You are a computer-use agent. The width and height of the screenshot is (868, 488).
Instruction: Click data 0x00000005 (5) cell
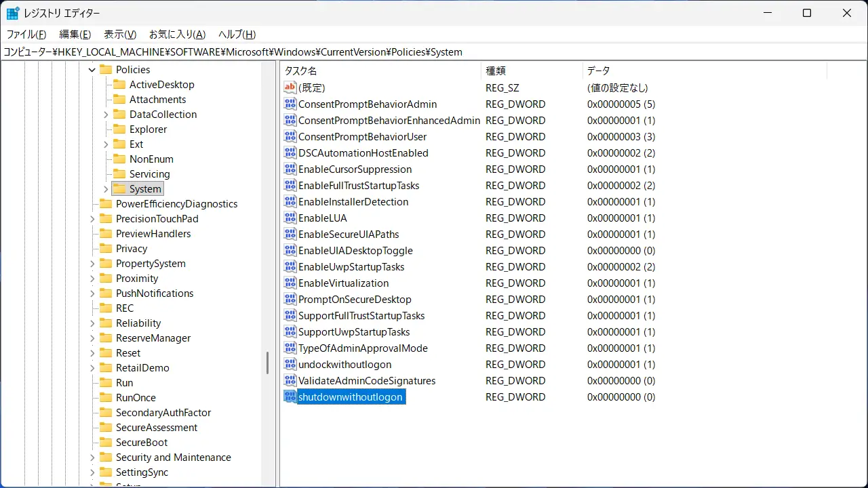coord(621,104)
